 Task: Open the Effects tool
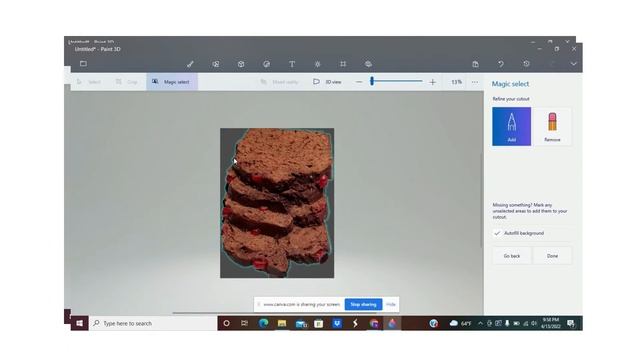318,64
